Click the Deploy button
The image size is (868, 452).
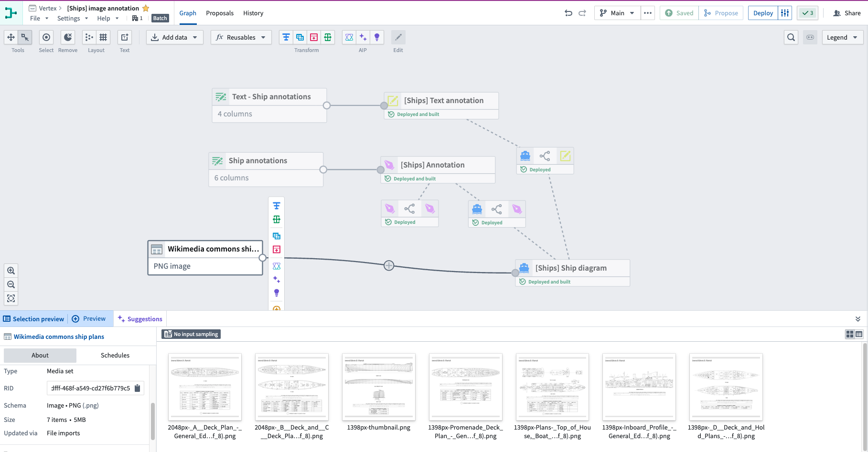[763, 13]
